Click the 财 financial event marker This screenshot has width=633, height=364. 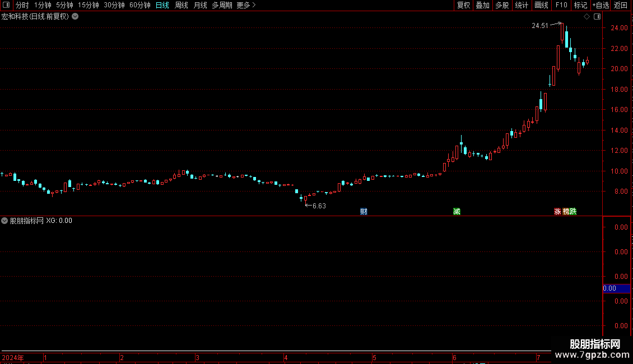(364, 212)
